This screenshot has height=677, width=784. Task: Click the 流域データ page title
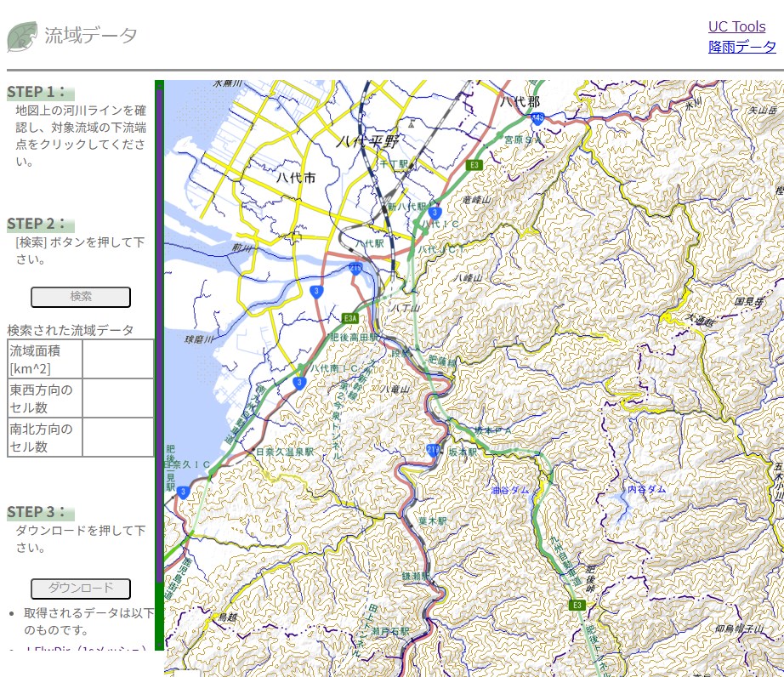click(90, 36)
